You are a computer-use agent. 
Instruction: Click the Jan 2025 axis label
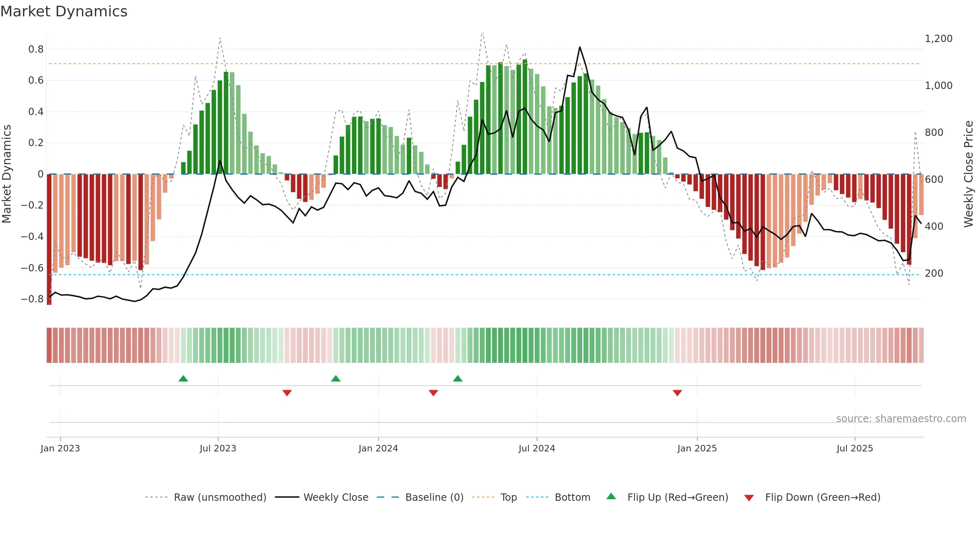697,448
